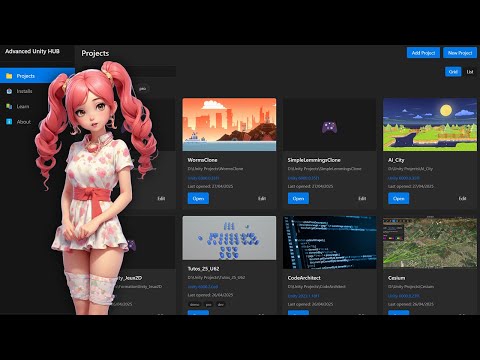The height and width of the screenshot is (360, 480).
Task: Switch to Grid view
Action: [x=453, y=72]
